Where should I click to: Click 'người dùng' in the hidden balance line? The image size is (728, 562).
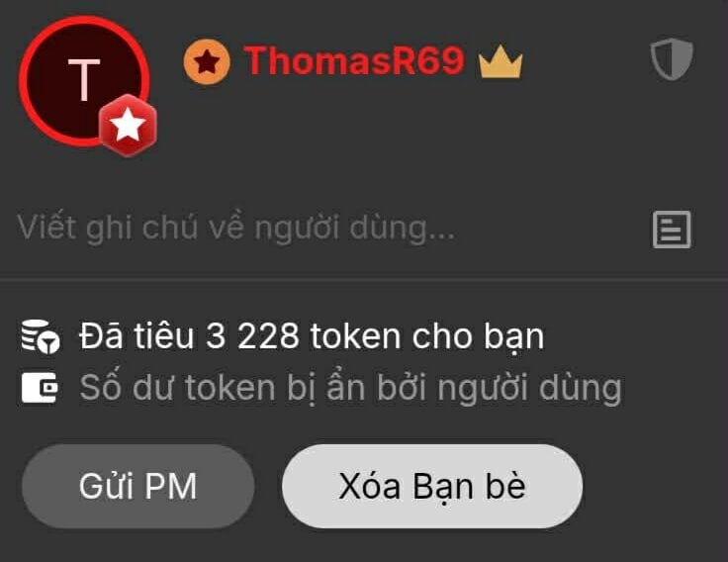(x=530, y=389)
